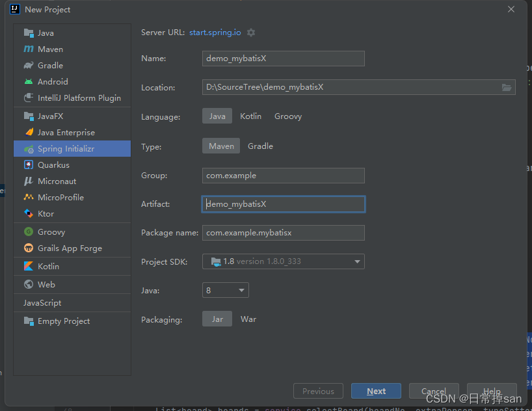The image size is (532, 411).
Task: Select Quarkus in the sidebar list
Action: pyautogui.click(x=72, y=165)
